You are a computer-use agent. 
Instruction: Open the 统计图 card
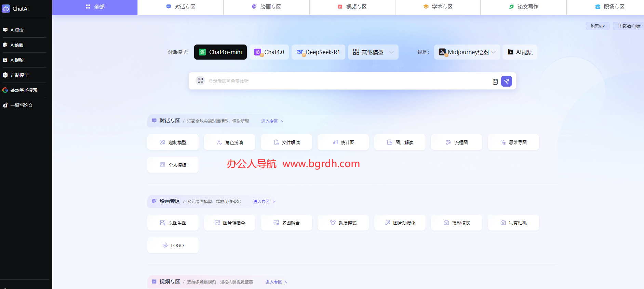343,142
